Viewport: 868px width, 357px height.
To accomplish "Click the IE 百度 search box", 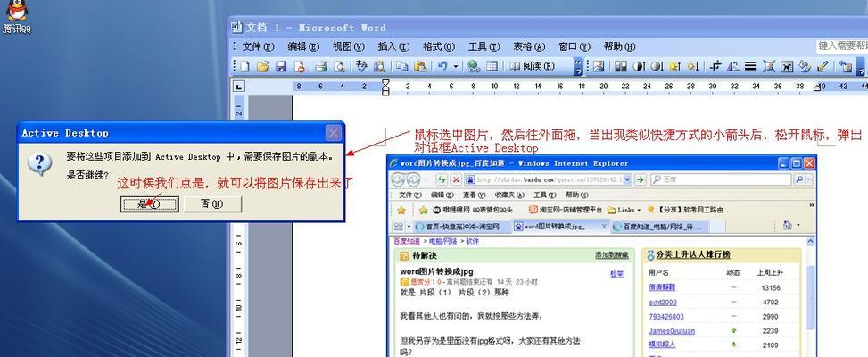I will click(722, 179).
